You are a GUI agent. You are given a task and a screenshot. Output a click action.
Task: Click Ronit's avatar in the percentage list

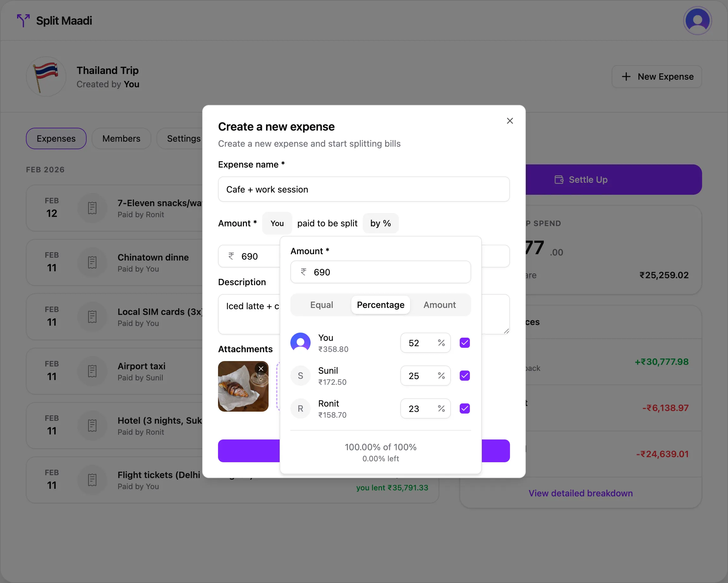300,408
